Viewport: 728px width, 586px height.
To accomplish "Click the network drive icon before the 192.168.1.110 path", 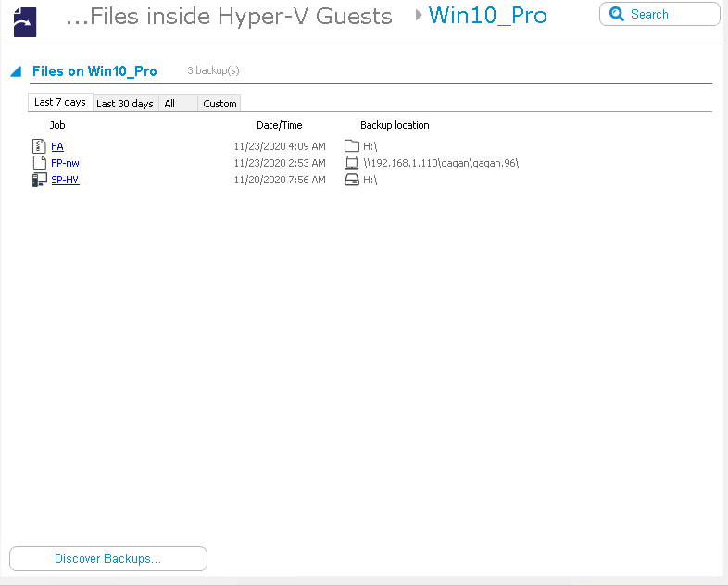I will pyautogui.click(x=351, y=163).
